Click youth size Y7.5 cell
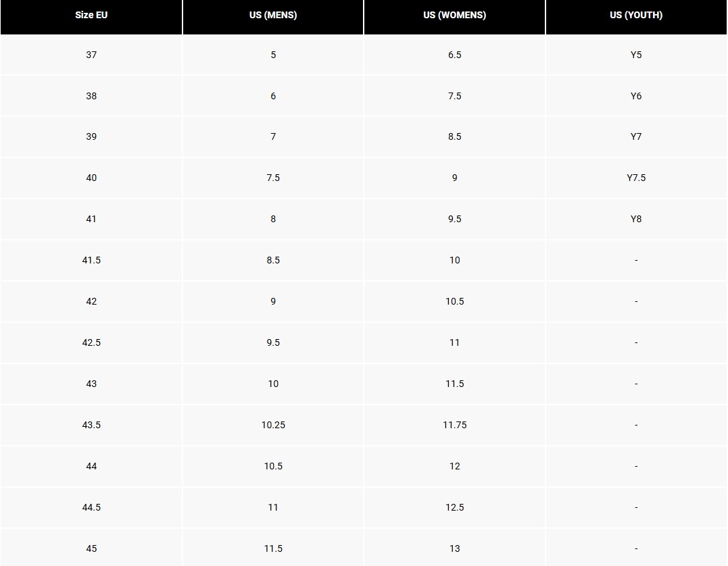 (x=636, y=178)
